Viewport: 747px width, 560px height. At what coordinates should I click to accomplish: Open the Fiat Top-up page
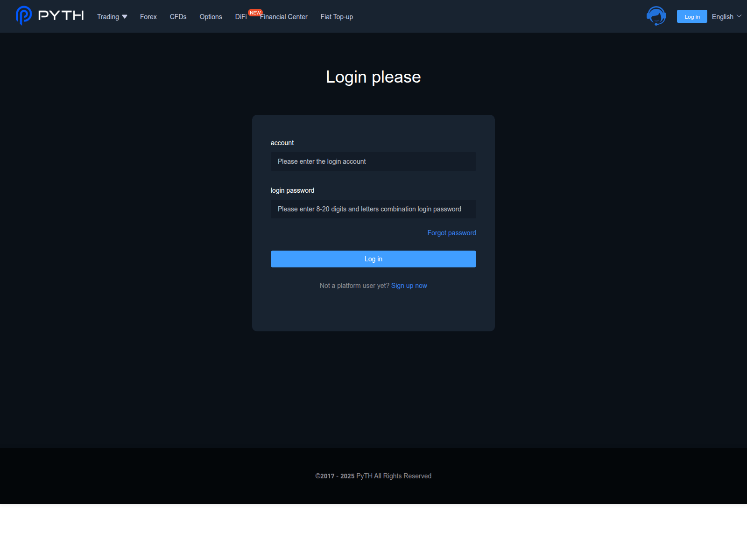[337, 17]
